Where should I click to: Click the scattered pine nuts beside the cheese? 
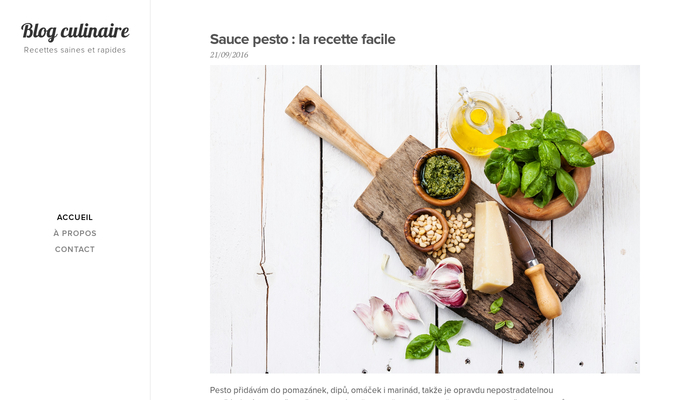460,232
